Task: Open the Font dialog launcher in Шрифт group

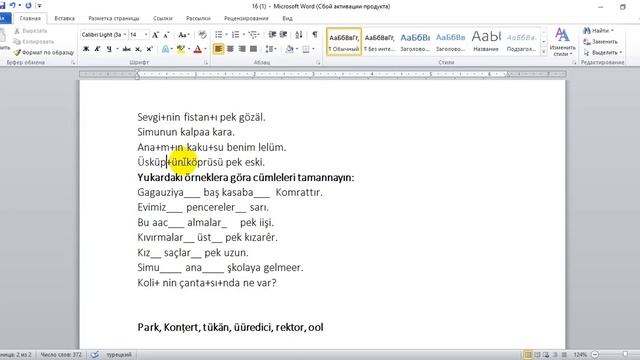Action: point(206,63)
